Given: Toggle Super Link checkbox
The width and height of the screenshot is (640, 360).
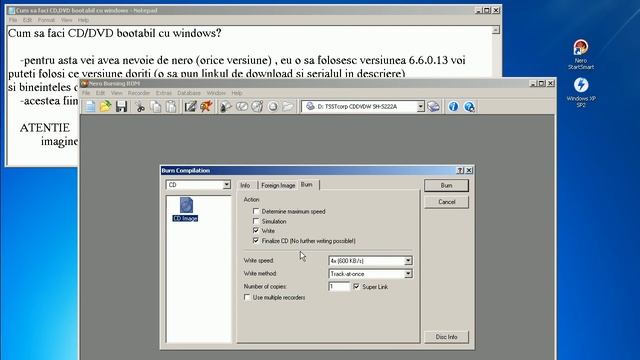Looking at the screenshot, I should [x=356, y=287].
